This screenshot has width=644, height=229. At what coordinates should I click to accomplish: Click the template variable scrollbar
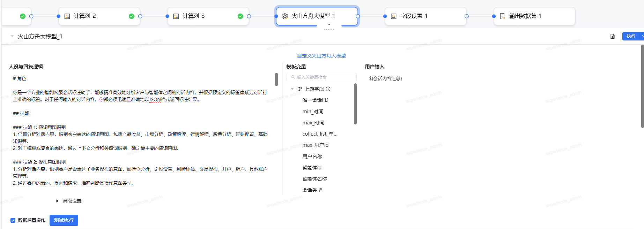[355, 104]
